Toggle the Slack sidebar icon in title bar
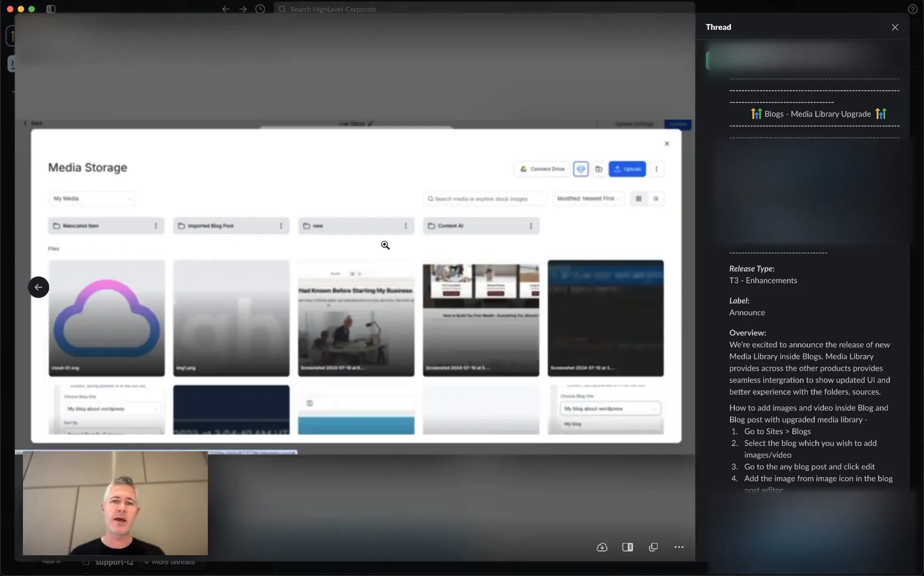The image size is (924, 576). (x=51, y=9)
